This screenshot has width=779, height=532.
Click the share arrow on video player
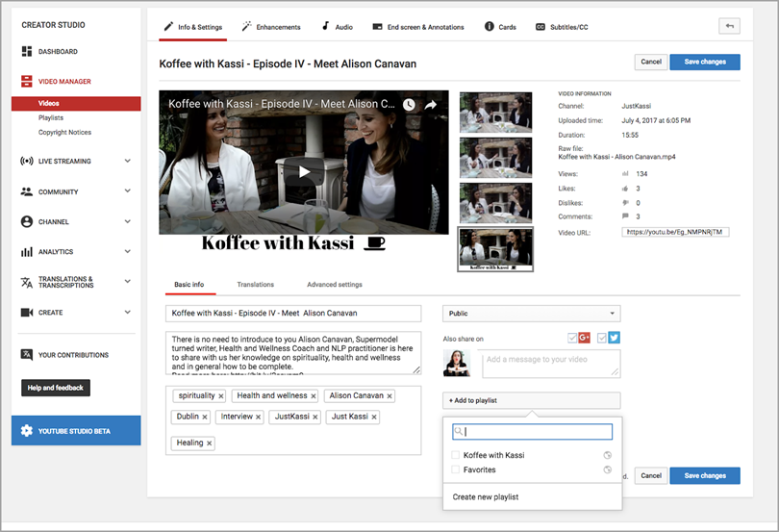click(x=431, y=105)
